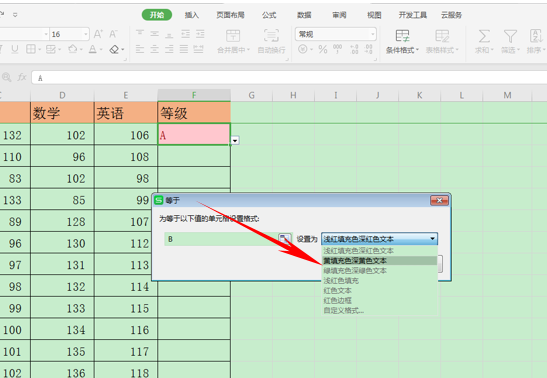The width and height of the screenshot is (547, 378).
Task: Select column F header
Action: pyautogui.click(x=194, y=95)
